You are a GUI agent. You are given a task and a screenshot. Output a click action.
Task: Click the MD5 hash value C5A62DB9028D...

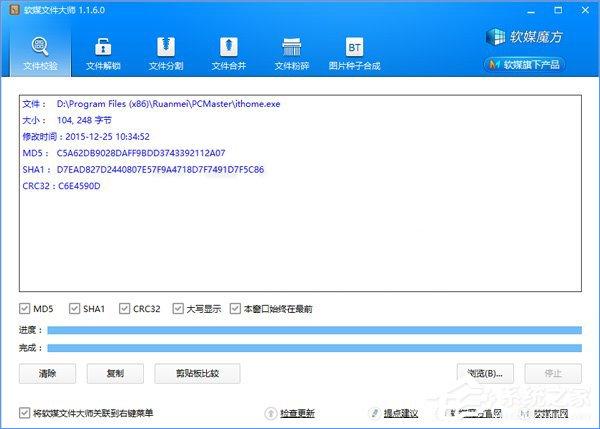click(x=141, y=153)
